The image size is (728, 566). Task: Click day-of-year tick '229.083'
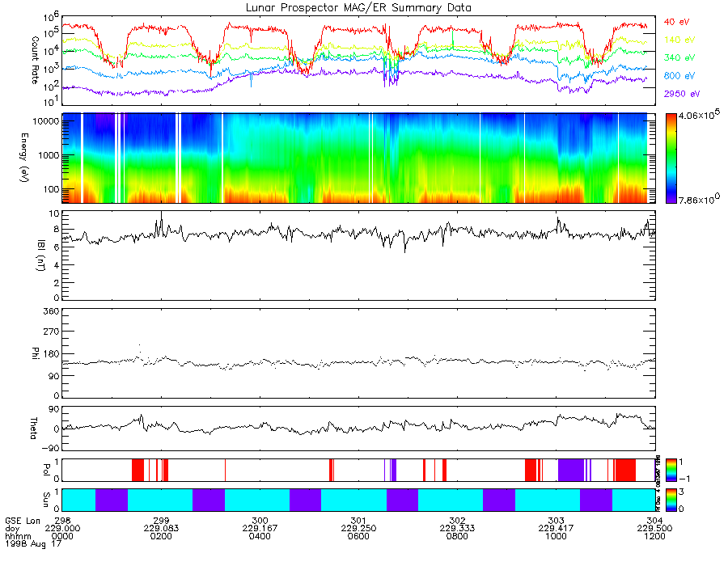point(161,529)
